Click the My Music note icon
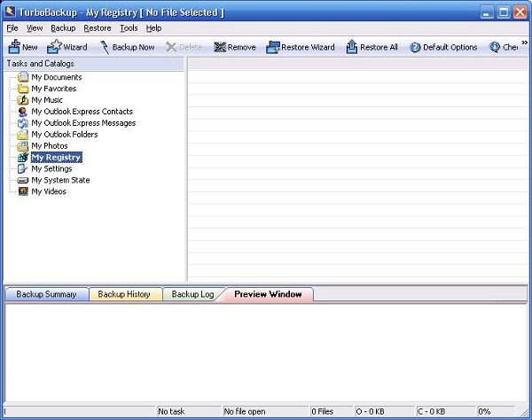Screen dimensions: 532x420 click(23, 100)
